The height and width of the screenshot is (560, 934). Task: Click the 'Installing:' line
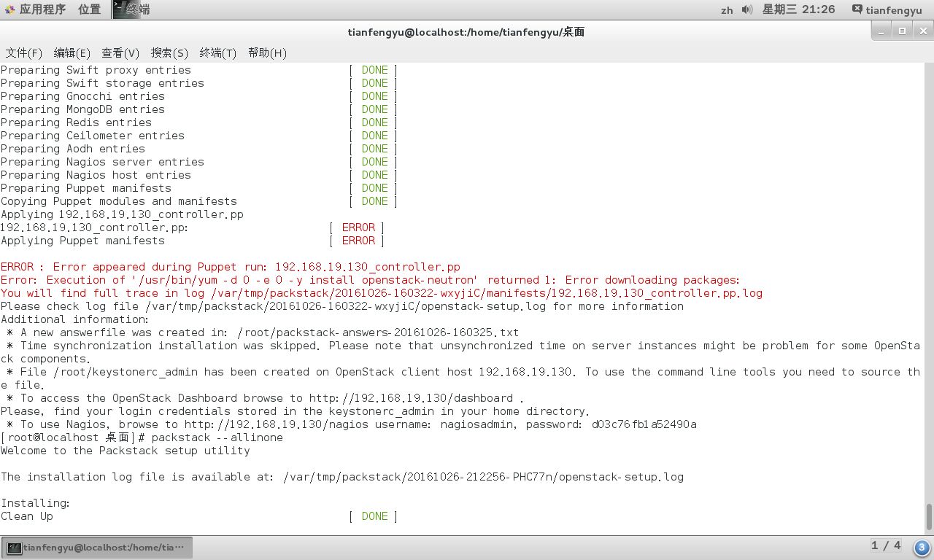(36, 503)
